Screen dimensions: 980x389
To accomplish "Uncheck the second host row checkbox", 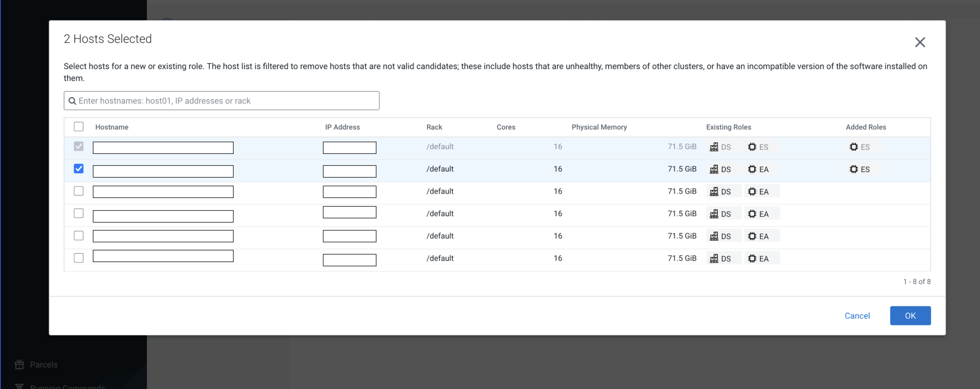I will coord(78,169).
